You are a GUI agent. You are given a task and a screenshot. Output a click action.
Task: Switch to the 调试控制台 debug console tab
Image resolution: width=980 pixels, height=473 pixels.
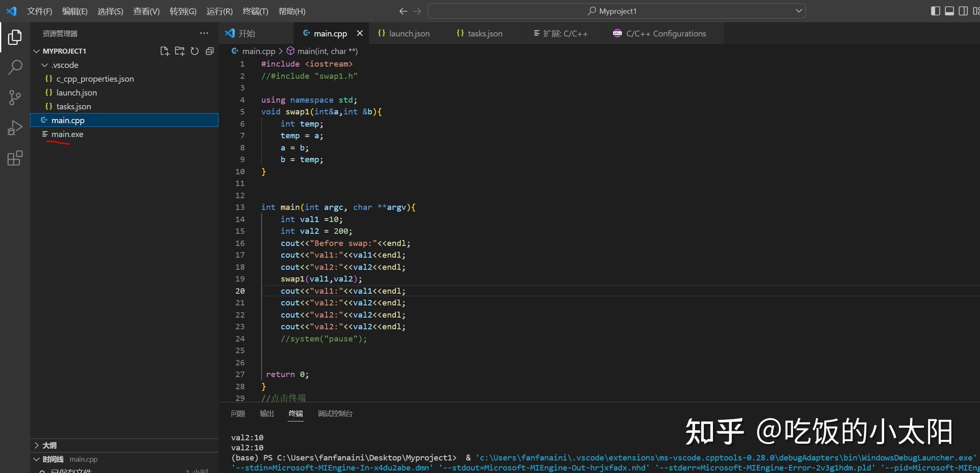pyautogui.click(x=335, y=414)
